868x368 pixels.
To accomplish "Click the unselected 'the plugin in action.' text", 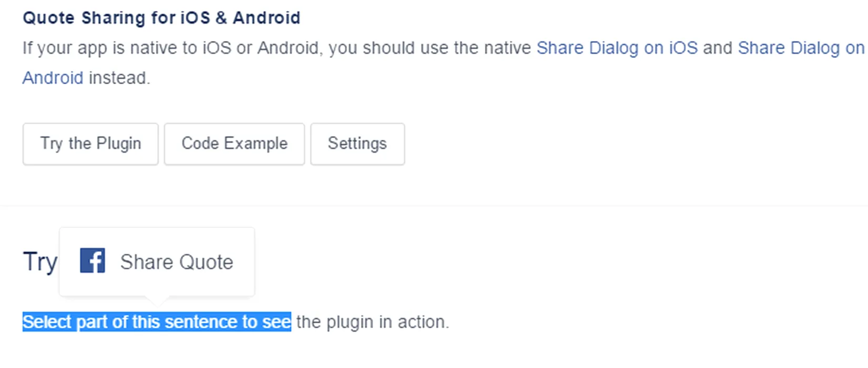I will click(x=373, y=322).
